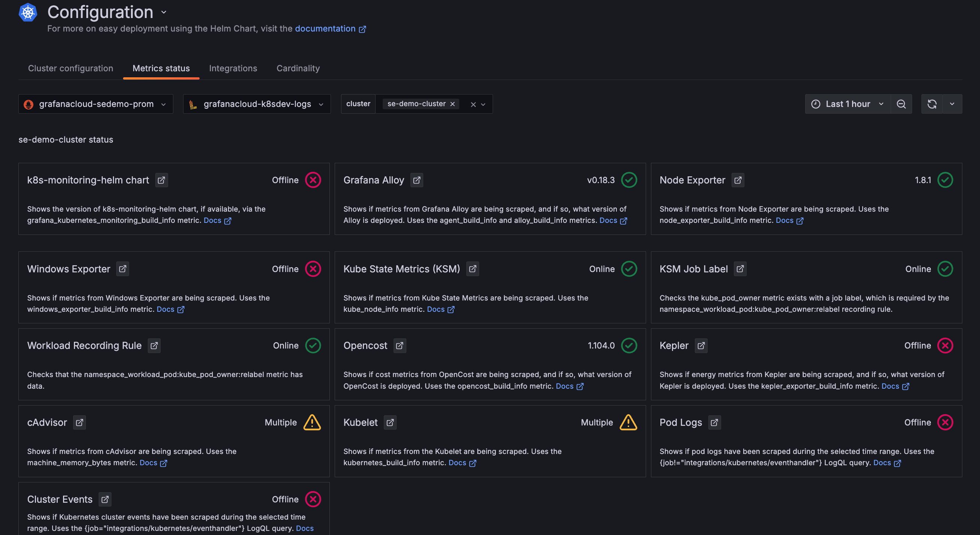Open the k8s-monitoring-helm chart external link icon
Screen dimensions: 980x535
coord(161,180)
